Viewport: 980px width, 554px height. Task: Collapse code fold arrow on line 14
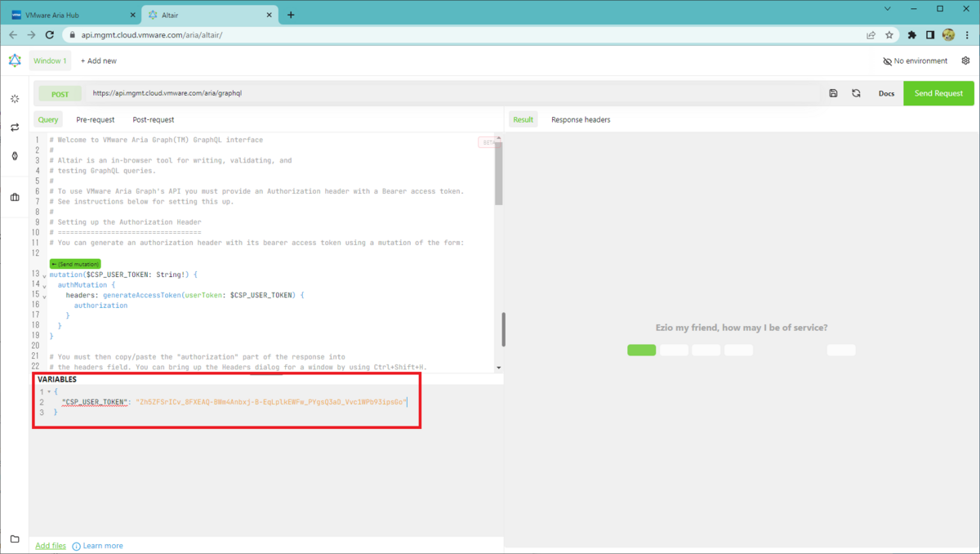[x=44, y=286]
